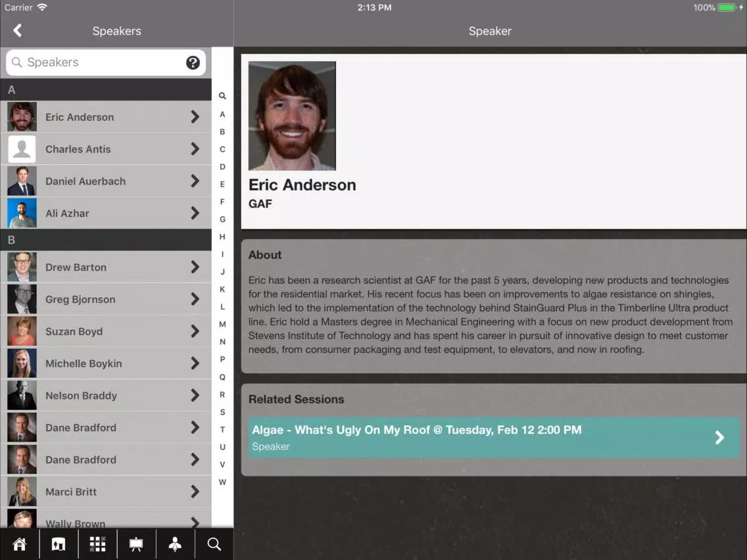Tap Eric Anderson's large profile photo

[292, 116]
